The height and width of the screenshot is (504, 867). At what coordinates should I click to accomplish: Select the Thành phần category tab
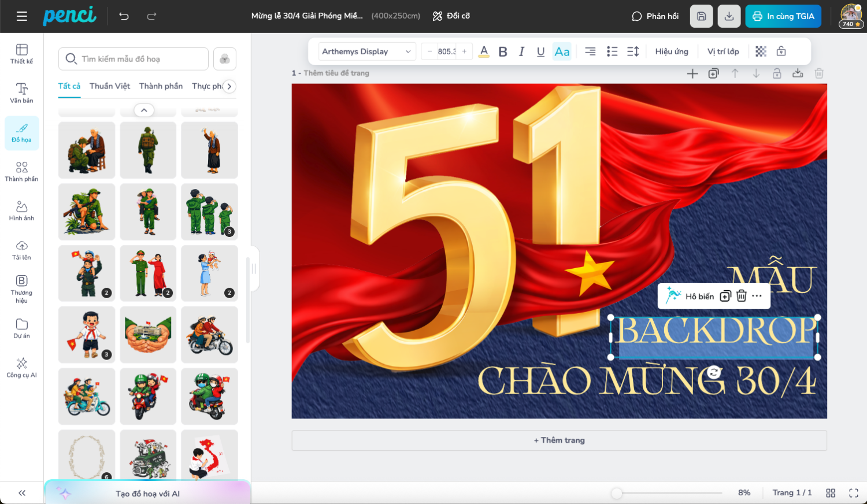161,86
